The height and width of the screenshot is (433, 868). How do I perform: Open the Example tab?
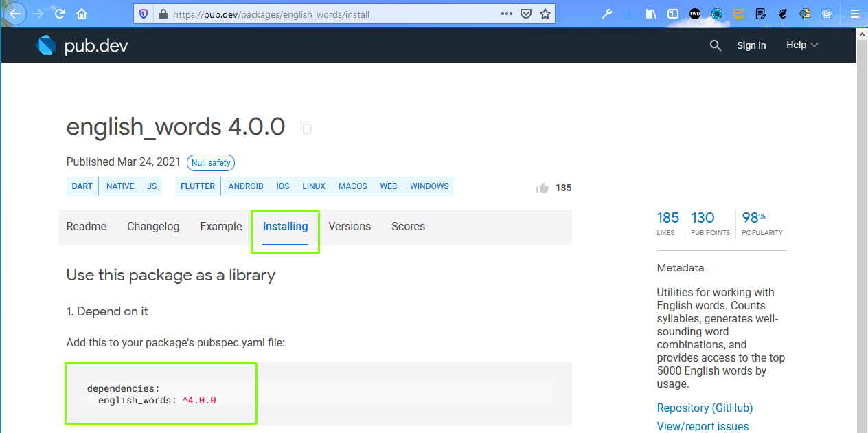tap(221, 227)
